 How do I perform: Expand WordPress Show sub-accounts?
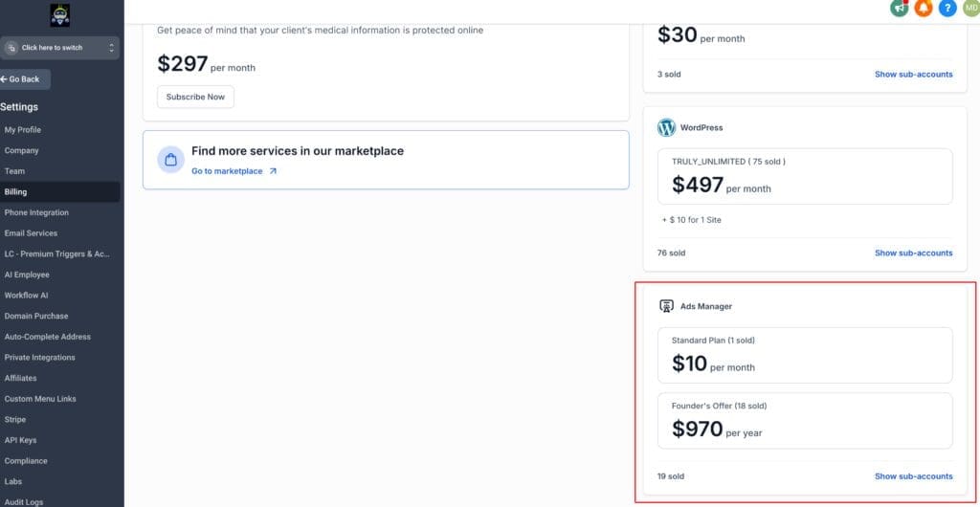tap(913, 253)
